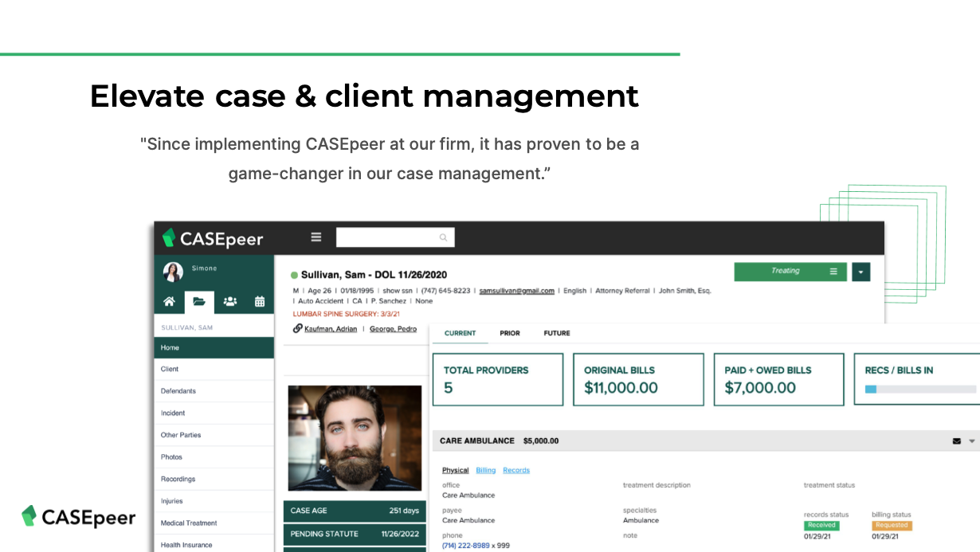Select the FUTURE tab
This screenshot has width=980, height=552.
[x=556, y=333]
